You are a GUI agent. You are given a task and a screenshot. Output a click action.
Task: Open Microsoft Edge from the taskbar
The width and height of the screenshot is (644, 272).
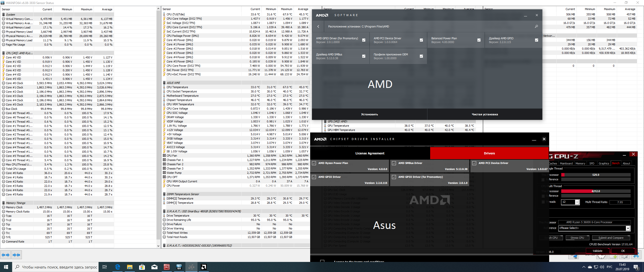click(117, 267)
